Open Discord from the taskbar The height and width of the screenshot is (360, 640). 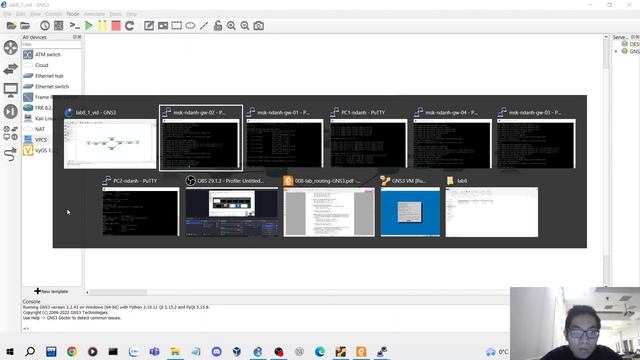[x=216, y=351]
